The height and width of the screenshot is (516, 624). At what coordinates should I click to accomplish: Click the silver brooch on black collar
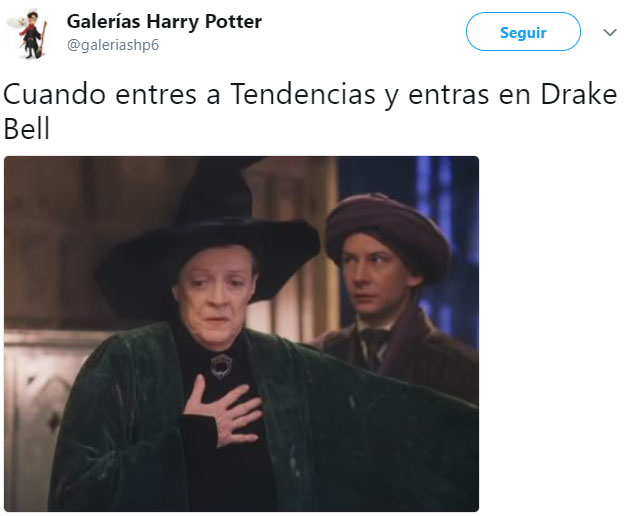222,366
